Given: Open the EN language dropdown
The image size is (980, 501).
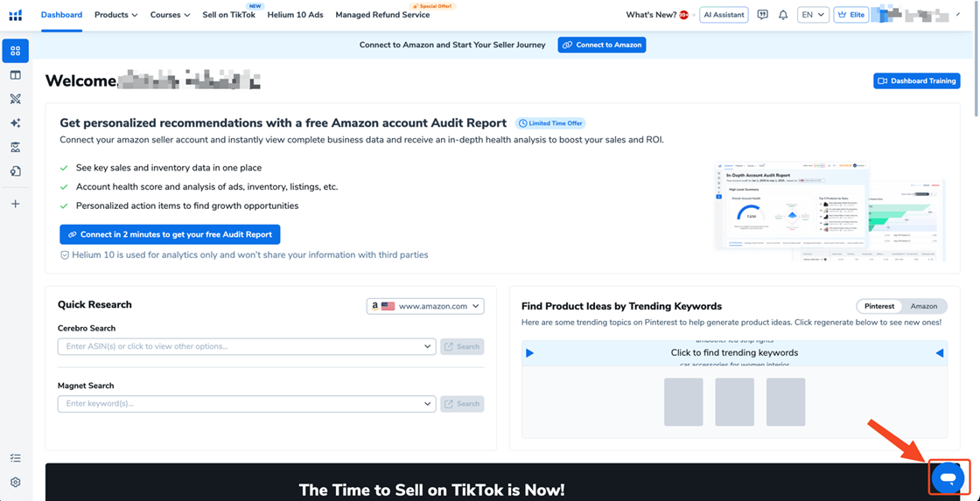Looking at the screenshot, I should [813, 15].
